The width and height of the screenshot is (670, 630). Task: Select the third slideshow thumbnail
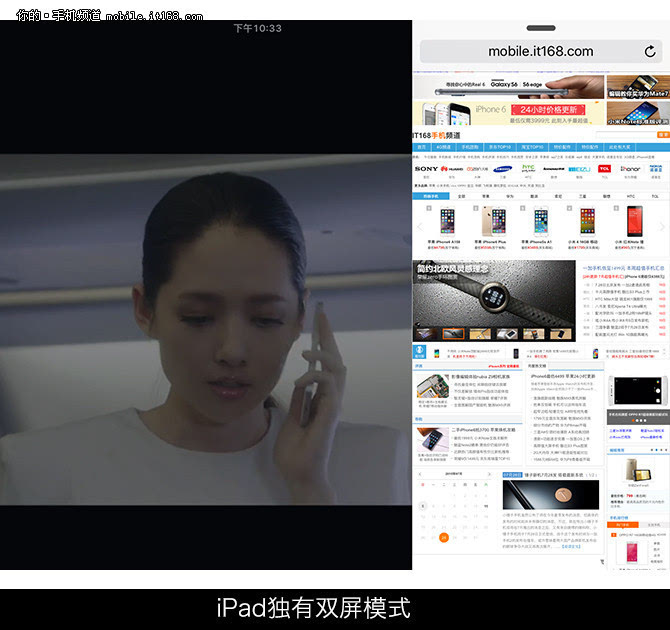tap(480, 333)
